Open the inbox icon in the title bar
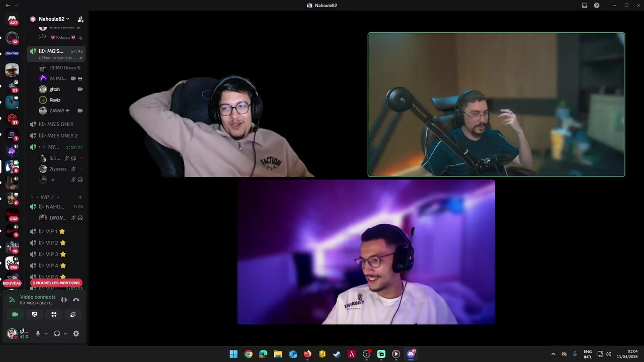This screenshot has width=644, height=362. click(585, 6)
